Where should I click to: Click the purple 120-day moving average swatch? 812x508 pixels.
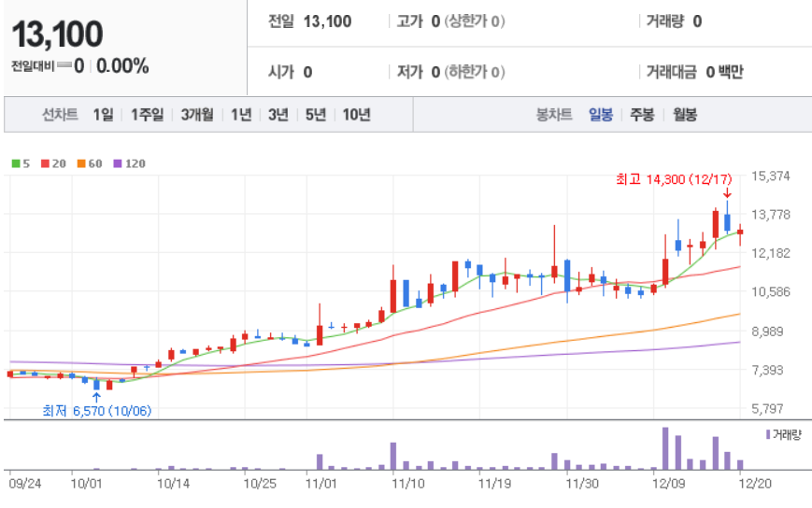pos(118,163)
